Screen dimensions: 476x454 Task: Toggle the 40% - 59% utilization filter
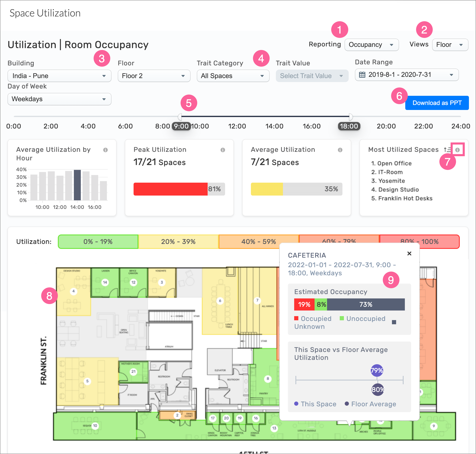[x=258, y=242]
